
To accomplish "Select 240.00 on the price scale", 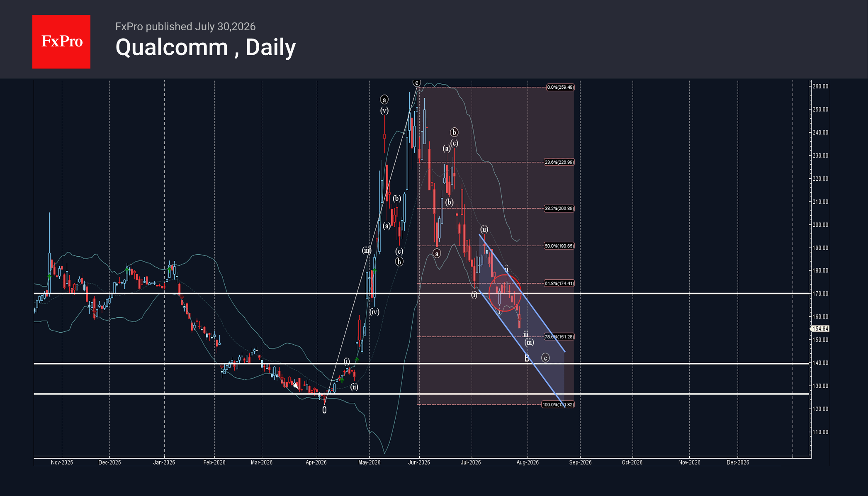I will pyautogui.click(x=820, y=133).
